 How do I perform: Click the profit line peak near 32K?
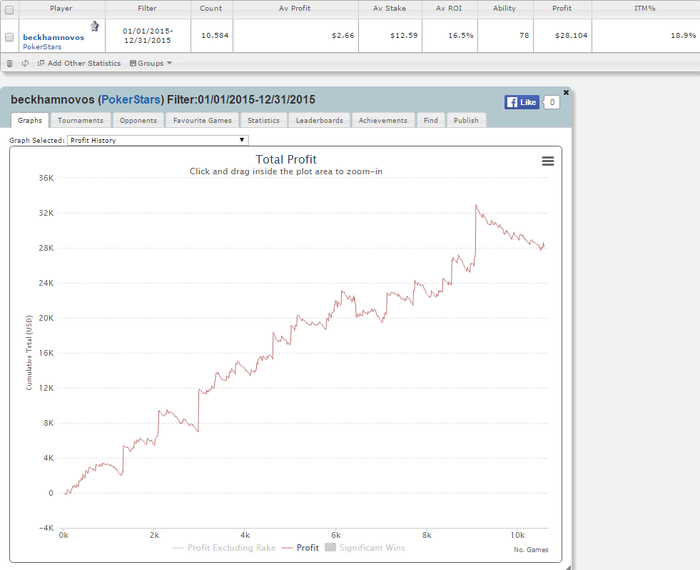(476, 206)
